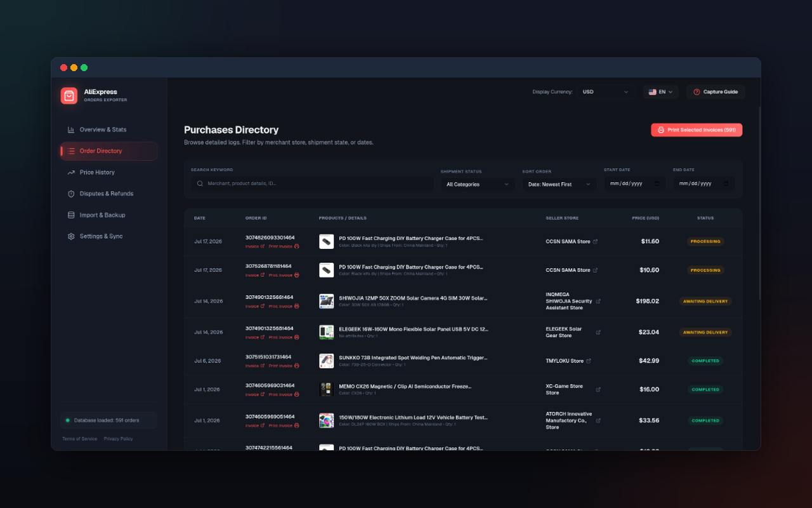Click the End Date calendar icon
Viewport: 812px width, 508px height.
(726, 184)
